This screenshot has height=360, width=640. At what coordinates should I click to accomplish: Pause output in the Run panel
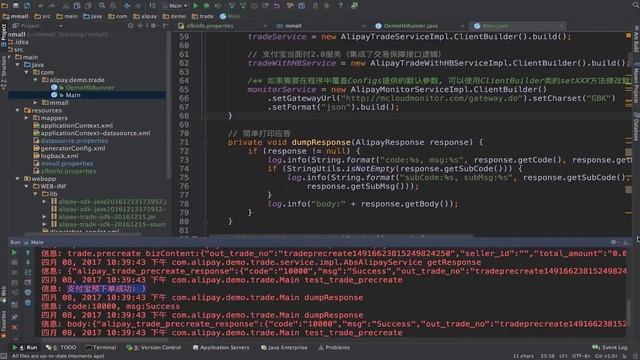(14, 272)
